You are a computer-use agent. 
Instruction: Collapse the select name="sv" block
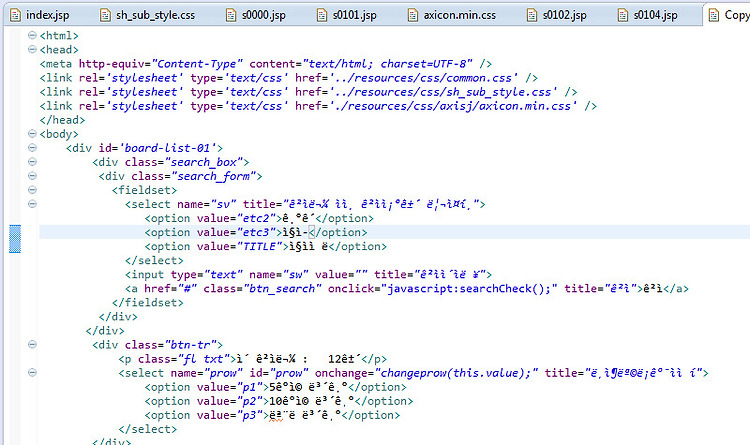pyautogui.click(x=32, y=204)
